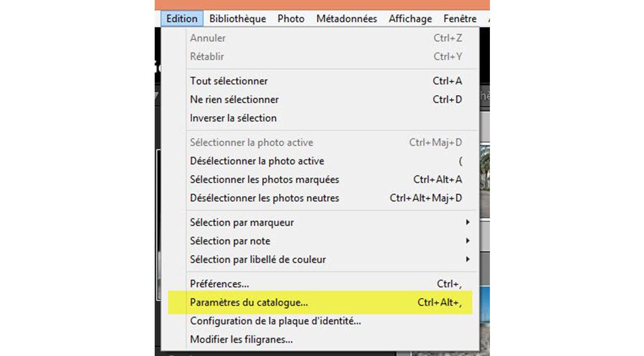Open the Métadonnées menu
This screenshot has height=356, width=644.
tap(346, 19)
